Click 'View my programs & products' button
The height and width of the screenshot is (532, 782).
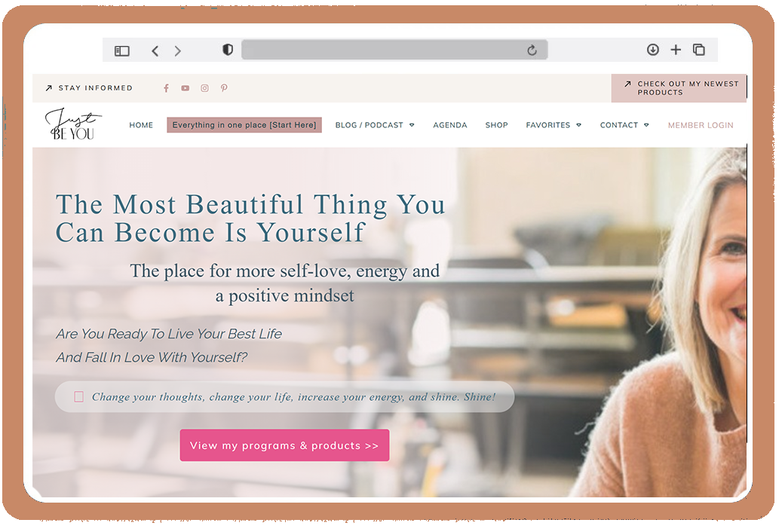pyautogui.click(x=284, y=445)
